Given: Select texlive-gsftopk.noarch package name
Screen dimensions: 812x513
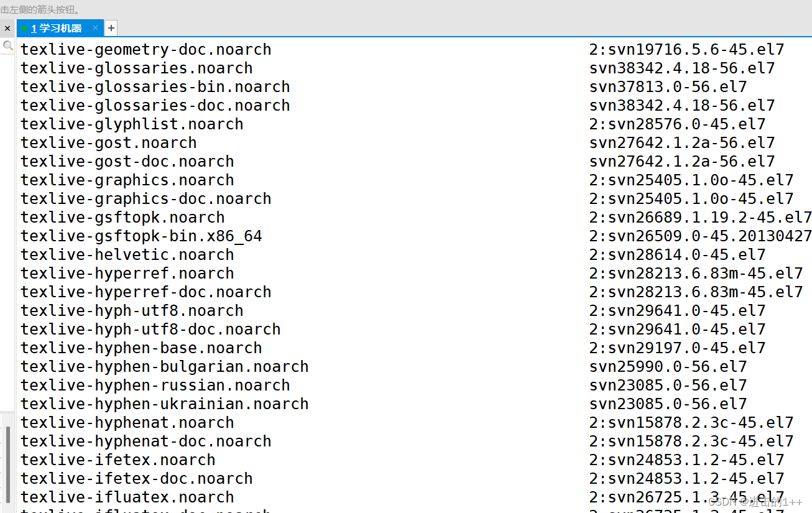Looking at the screenshot, I should pyautogui.click(x=122, y=218).
